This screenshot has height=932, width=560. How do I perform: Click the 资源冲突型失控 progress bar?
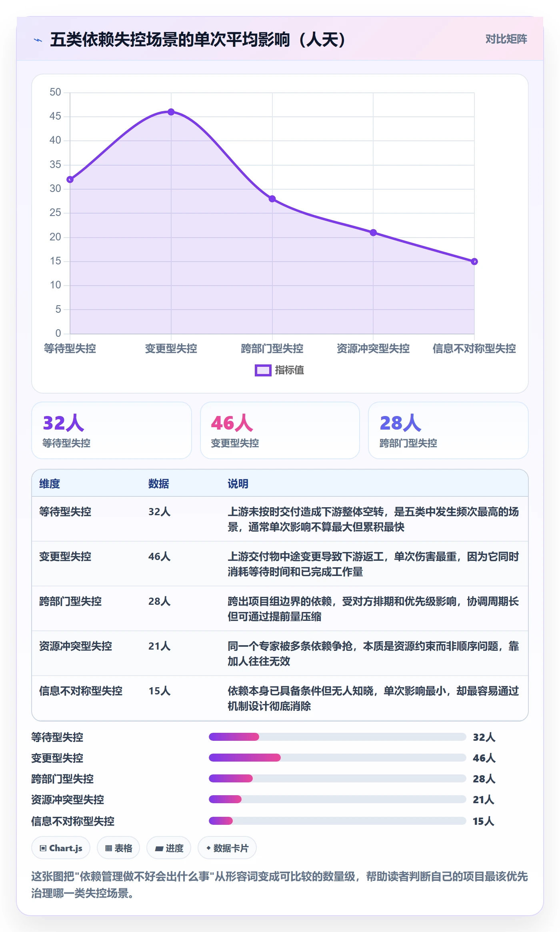pos(338,799)
